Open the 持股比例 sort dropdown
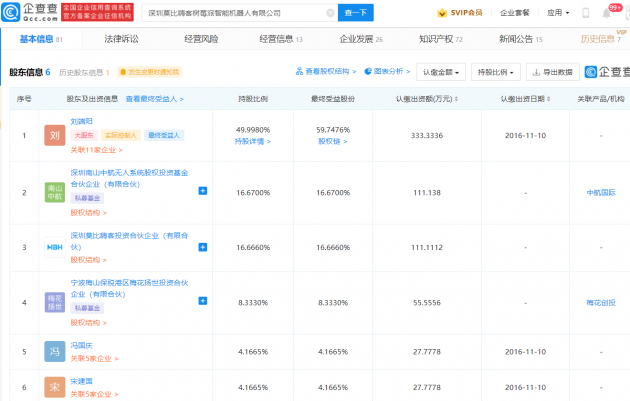The height and width of the screenshot is (401, 630). 495,72
